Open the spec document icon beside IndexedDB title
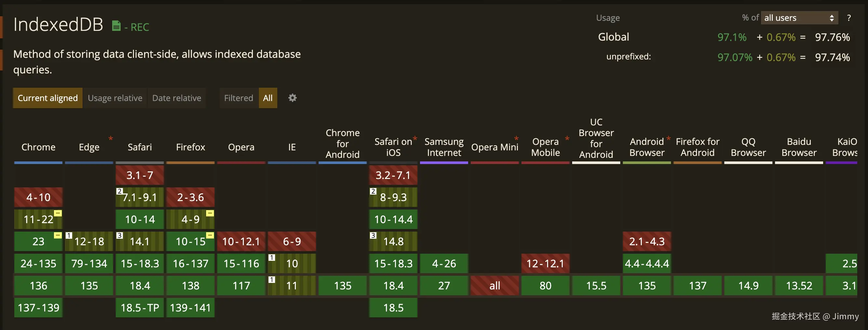Viewport: 868px width, 330px height. (x=116, y=26)
